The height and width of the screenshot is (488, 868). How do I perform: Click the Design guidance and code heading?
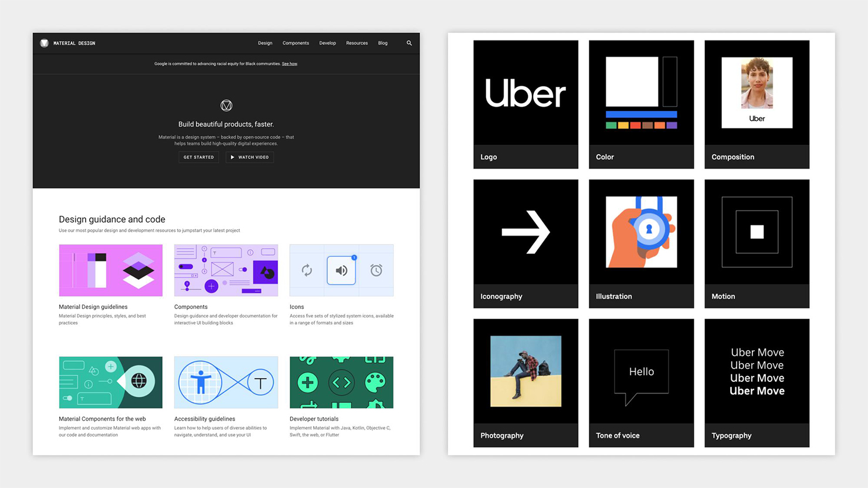[112, 219]
